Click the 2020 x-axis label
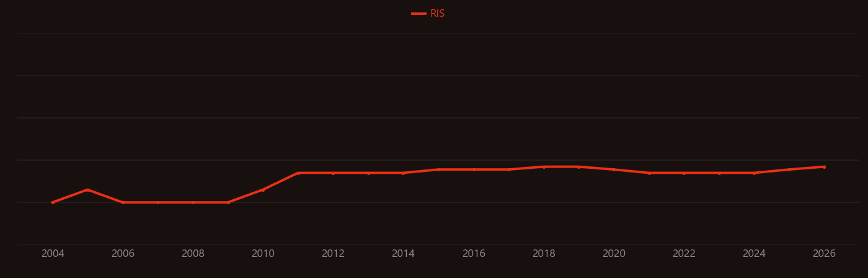This screenshot has height=278, width=868. [614, 254]
